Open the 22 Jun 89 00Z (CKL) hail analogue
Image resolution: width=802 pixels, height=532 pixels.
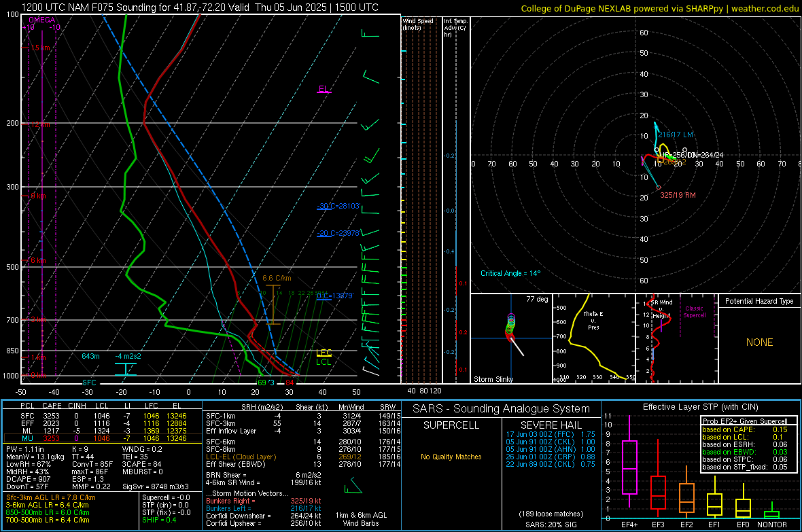(x=551, y=464)
